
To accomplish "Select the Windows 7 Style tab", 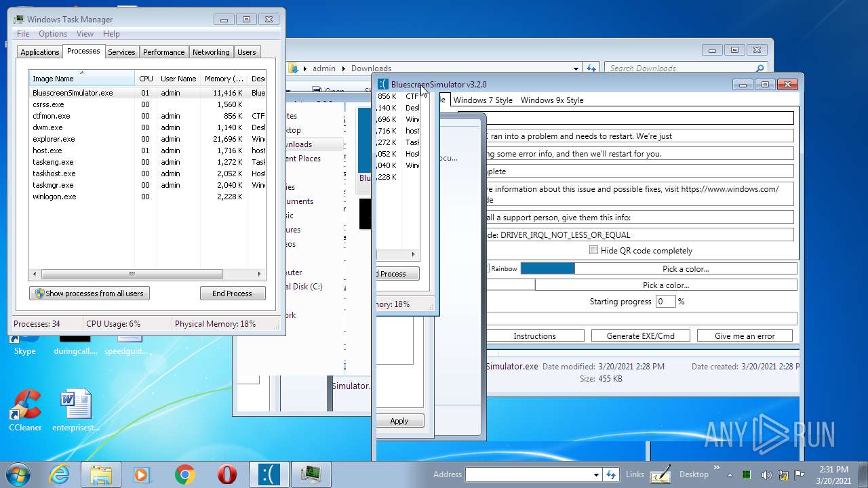I will [483, 100].
